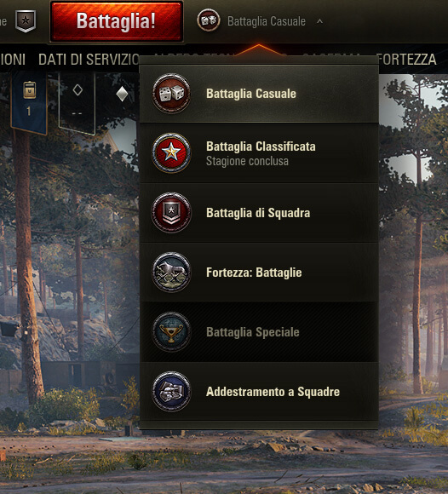
Task: Choose the red star Battaglia Classificata icon
Action: 171,152
